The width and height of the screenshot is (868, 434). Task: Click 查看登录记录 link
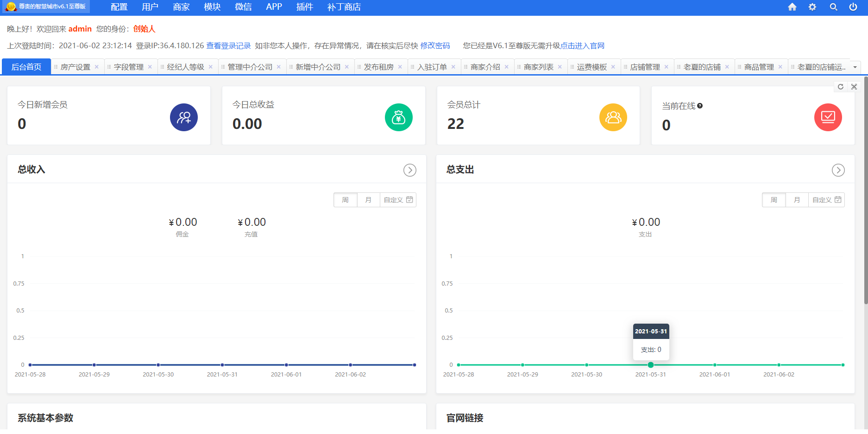(228, 45)
